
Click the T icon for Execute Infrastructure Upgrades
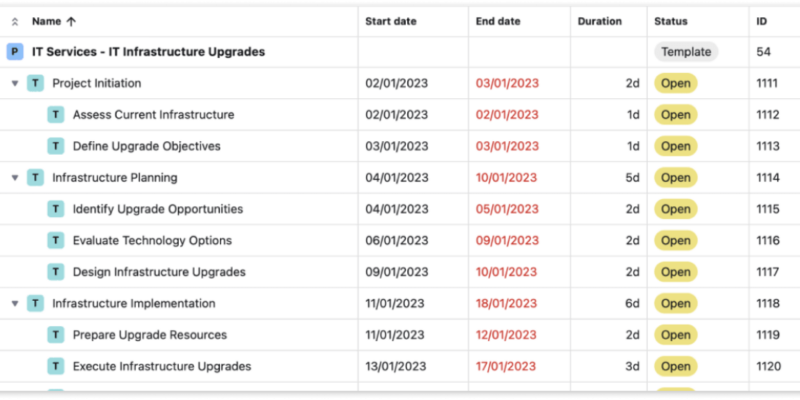coord(56,367)
